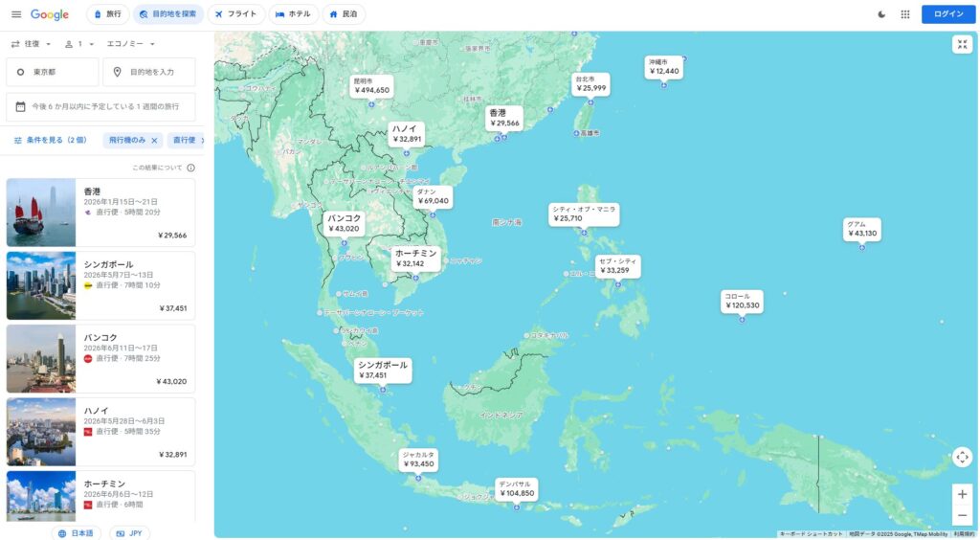Viewport: 980px width, 540px height.
Task: Zoom in on the map
Action: click(962, 494)
